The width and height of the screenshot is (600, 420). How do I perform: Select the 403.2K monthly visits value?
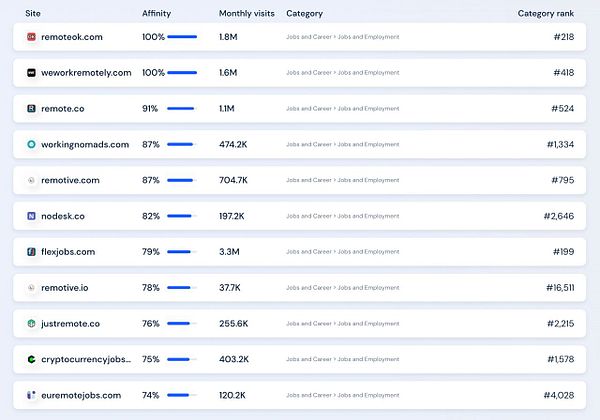[x=234, y=359]
